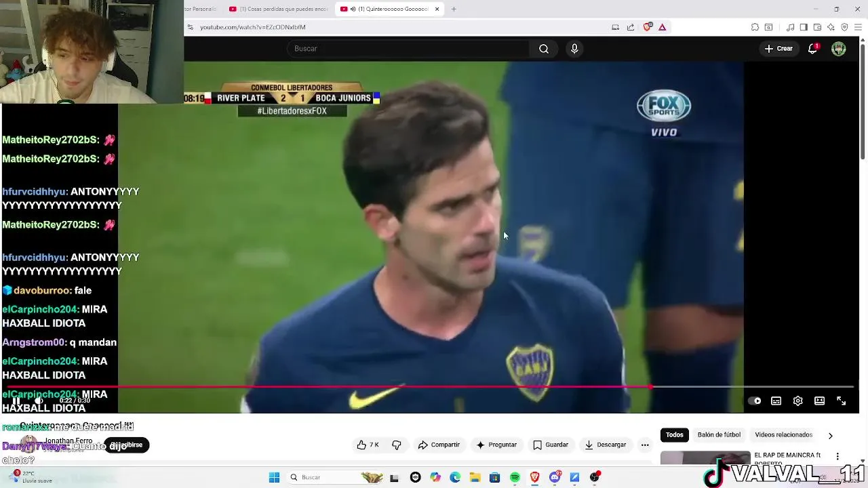Switch to the Cosas perdidas browser tab
This screenshot has width=868, height=488.
coord(278,9)
